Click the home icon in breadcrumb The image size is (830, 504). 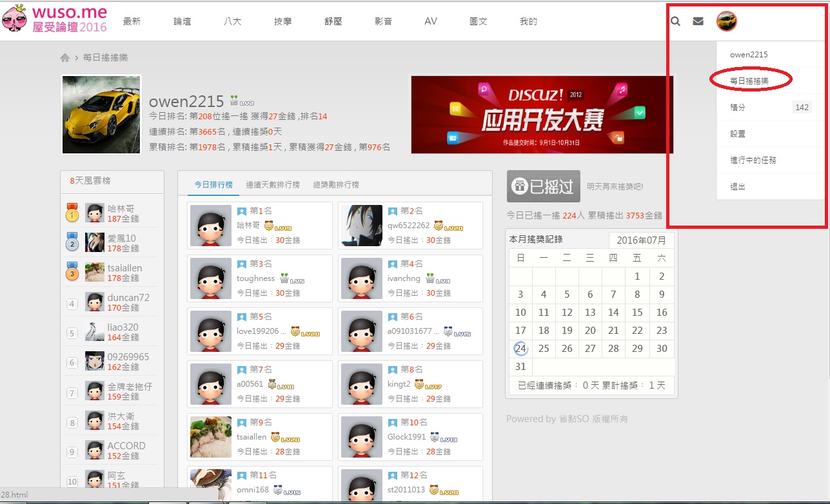[x=65, y=58]
